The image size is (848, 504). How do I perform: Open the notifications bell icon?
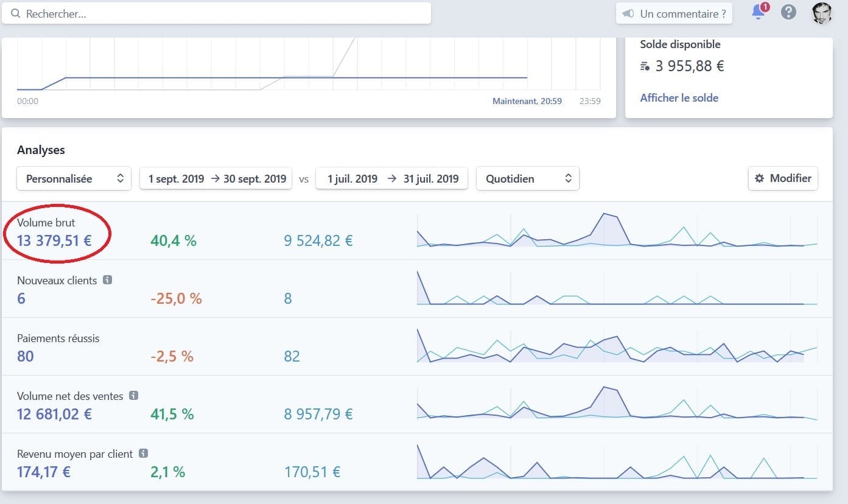[759, 12]
